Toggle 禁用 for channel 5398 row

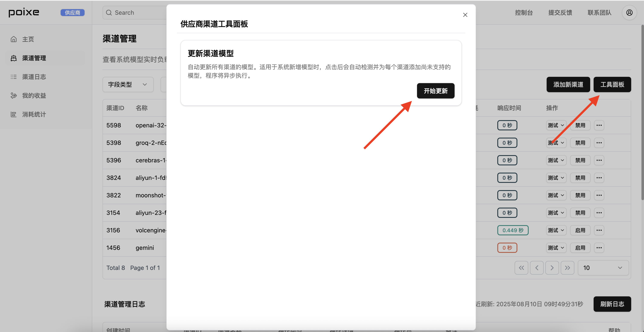(580, 143)
